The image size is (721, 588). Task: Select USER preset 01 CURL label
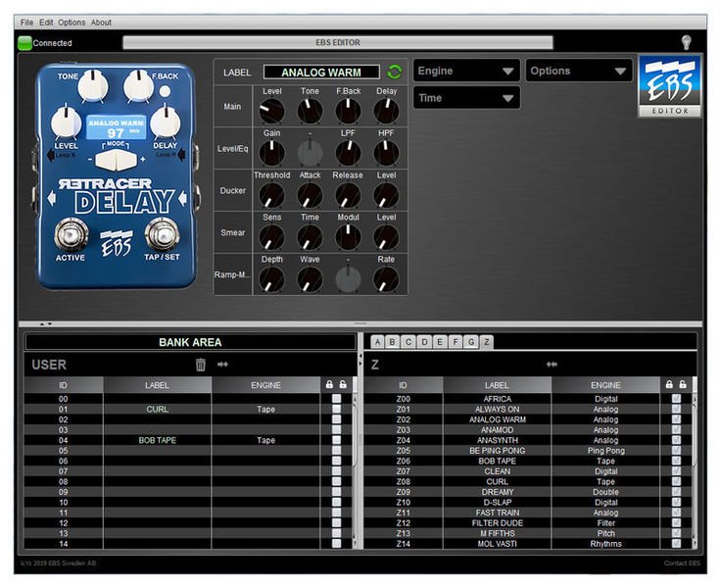click(158, 409)
